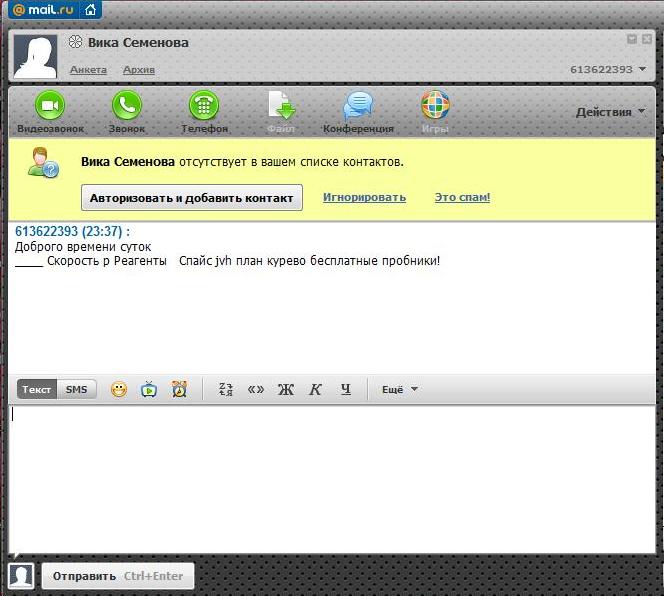
Task: Start a video call via Видеозвонок
Action: pyautogui.click(x=50, y=106)
